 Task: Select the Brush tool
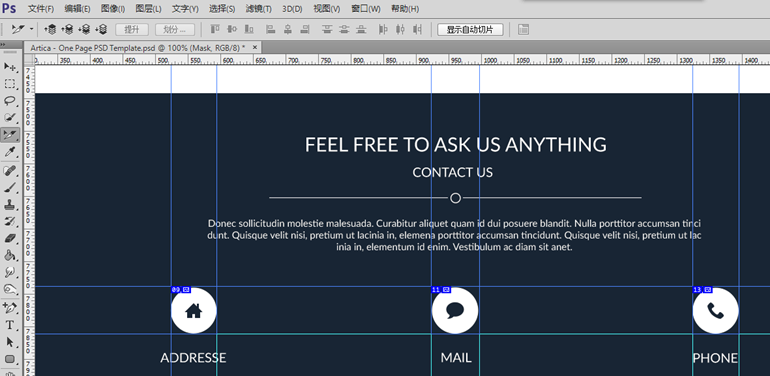coord(10,187)
